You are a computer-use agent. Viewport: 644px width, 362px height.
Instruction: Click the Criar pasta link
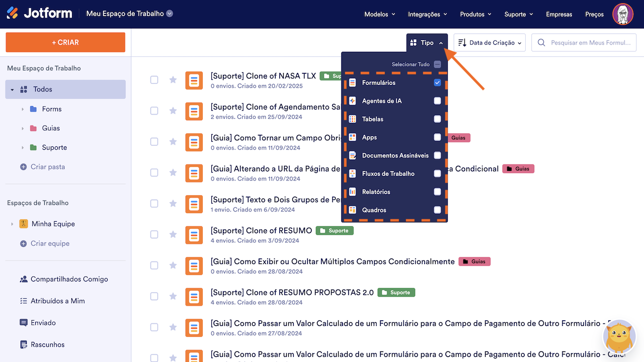[x=48, y=167]
